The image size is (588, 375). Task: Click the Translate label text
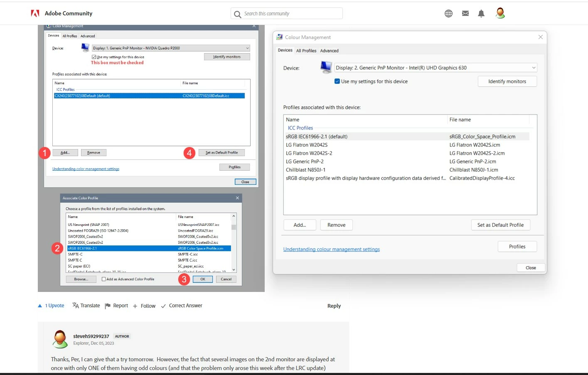pos(90,306)
